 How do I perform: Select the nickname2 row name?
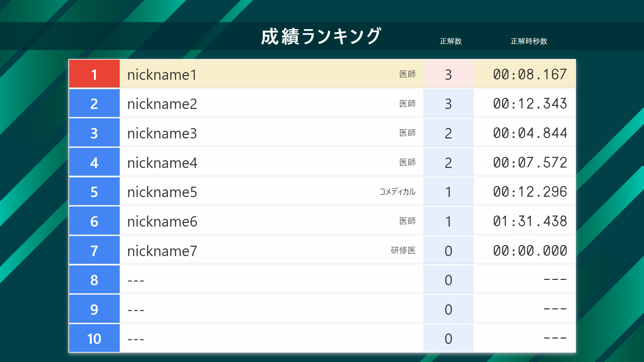[162, 104]
